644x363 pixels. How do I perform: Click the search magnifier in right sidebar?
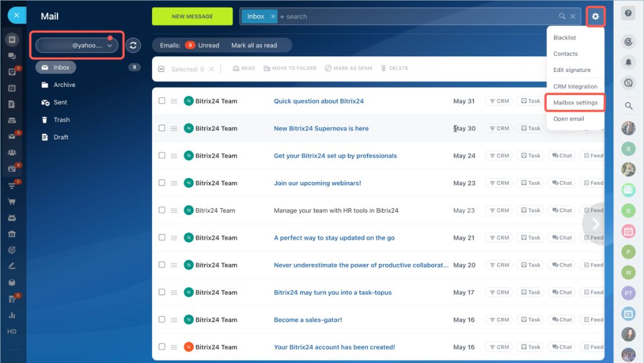pos(628,106)
